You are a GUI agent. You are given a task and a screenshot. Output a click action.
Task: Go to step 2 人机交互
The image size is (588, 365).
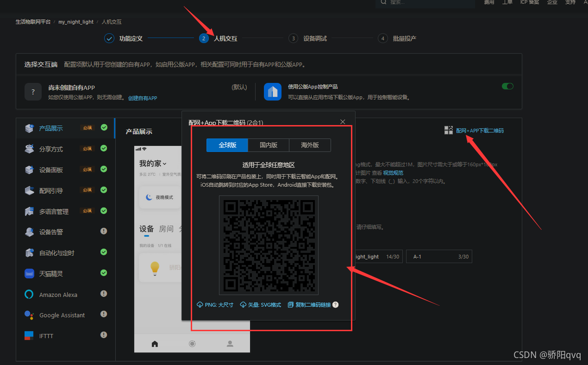[x=219, y=38]
